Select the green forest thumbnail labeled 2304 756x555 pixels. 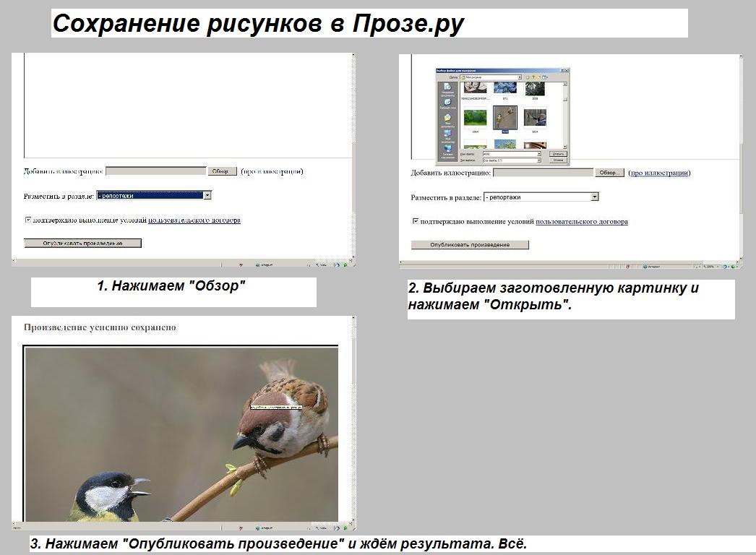click(x=475, y=118)
